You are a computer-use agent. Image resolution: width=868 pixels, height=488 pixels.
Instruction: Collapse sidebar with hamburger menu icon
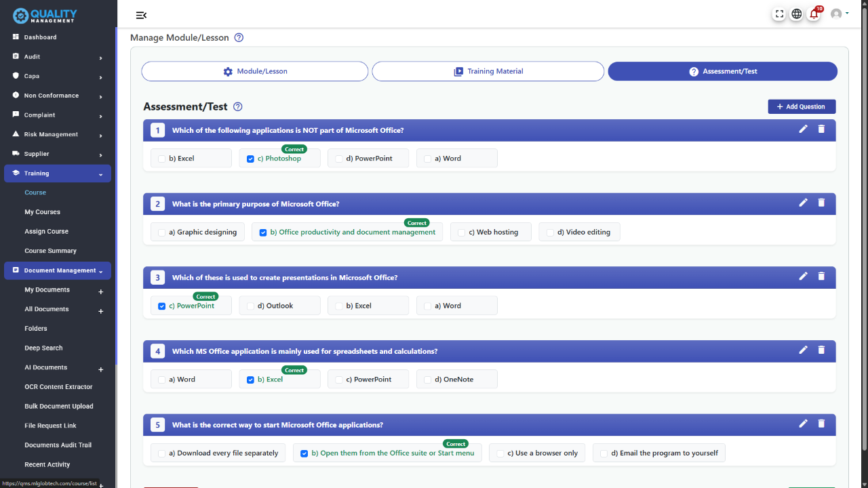pos(141,15)
